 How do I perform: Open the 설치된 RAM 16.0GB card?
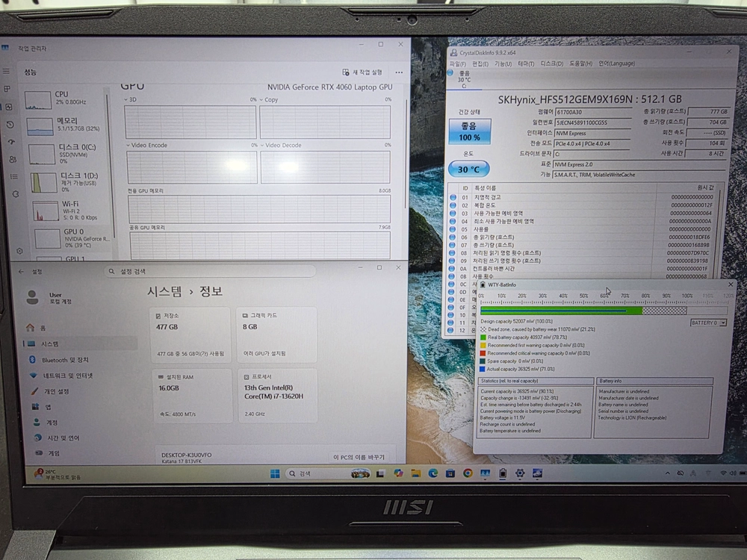[192, 396]
